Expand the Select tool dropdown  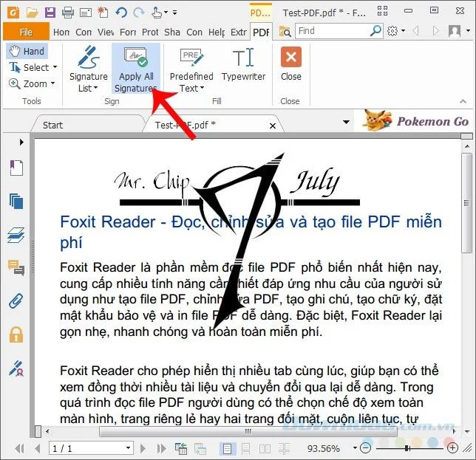coord(55,67)
